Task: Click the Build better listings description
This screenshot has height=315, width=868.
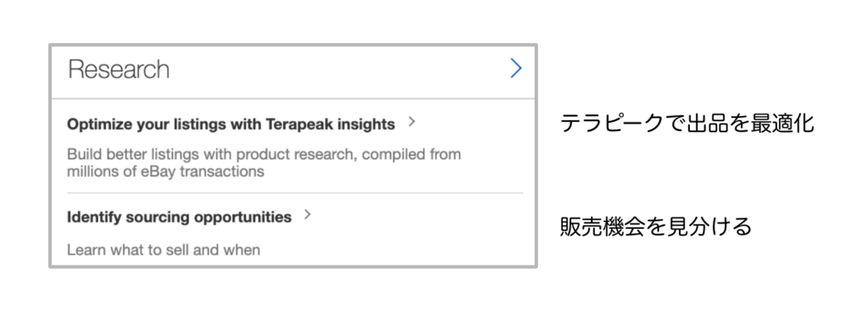Action: tap(264, 163)
